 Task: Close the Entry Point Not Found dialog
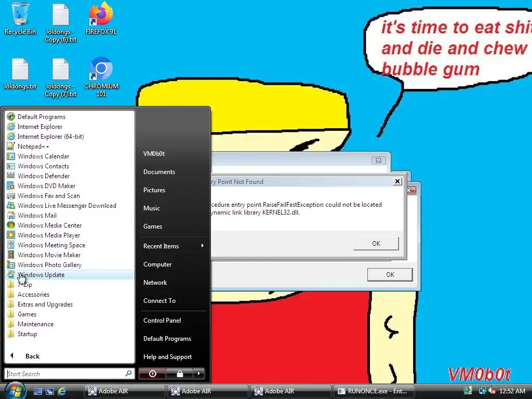point(397,181)
